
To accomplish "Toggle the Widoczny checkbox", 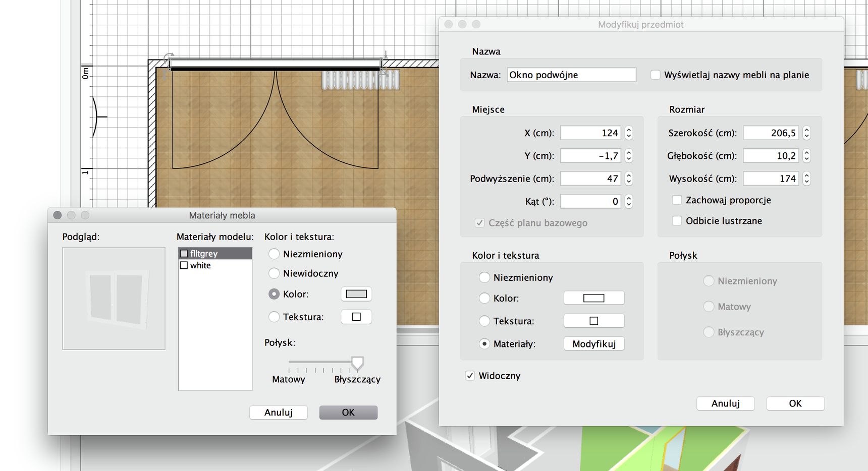I will (470, 376).
